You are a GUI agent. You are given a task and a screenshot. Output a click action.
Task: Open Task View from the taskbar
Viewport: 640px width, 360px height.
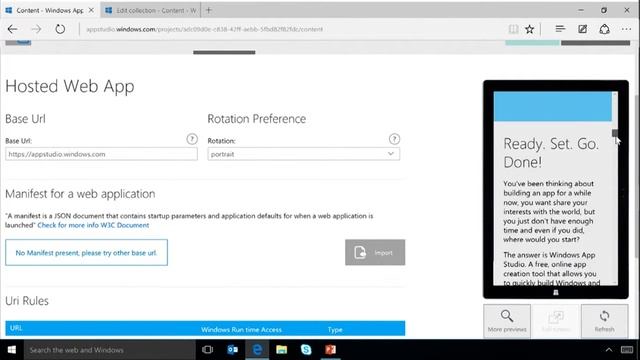207,350
